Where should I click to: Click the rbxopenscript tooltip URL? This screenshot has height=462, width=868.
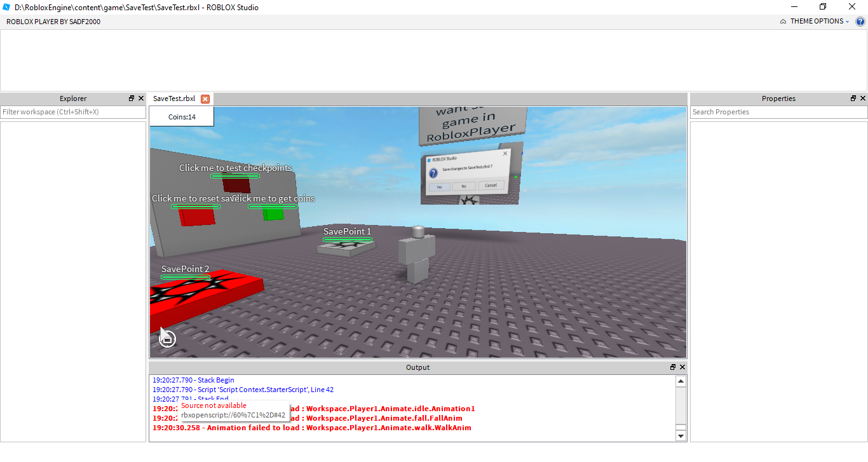pos(233,415)
